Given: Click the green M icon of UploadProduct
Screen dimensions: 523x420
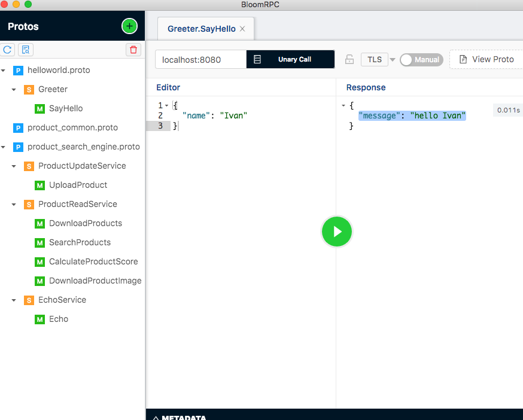Looking at the screenshot, I should click(39, 185).
